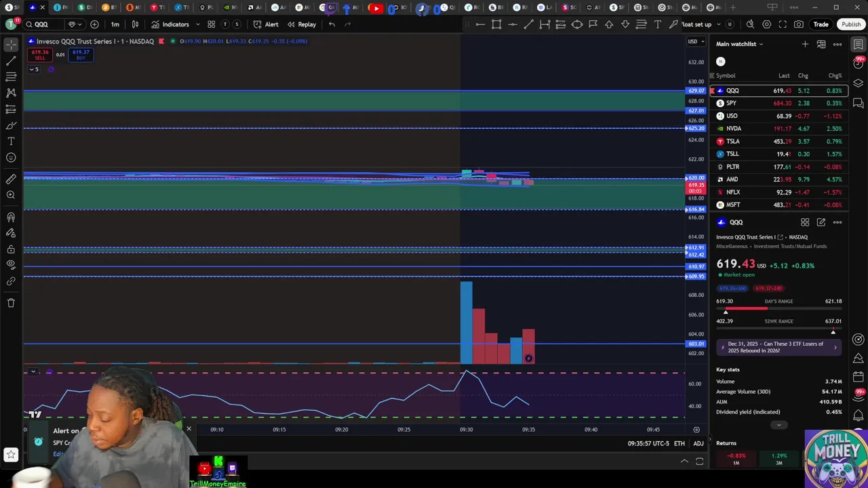Expand the Main watchlist dropdown
868x488 pixels.
click(x=739, y=44)
